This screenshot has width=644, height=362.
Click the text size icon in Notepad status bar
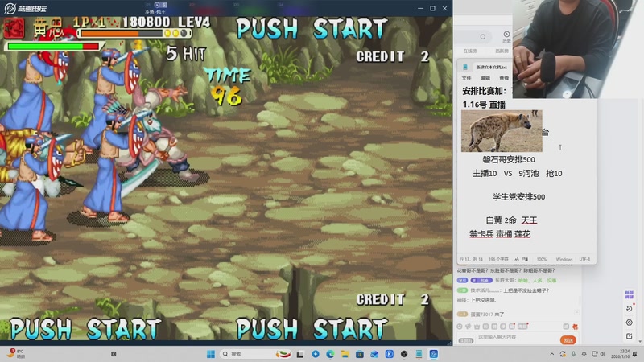pos(517,259)
